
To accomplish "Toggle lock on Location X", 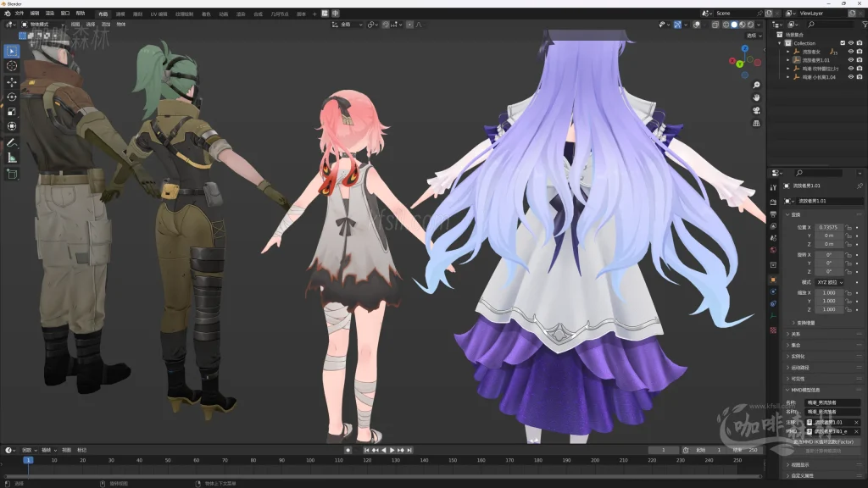I will (849, 227).
